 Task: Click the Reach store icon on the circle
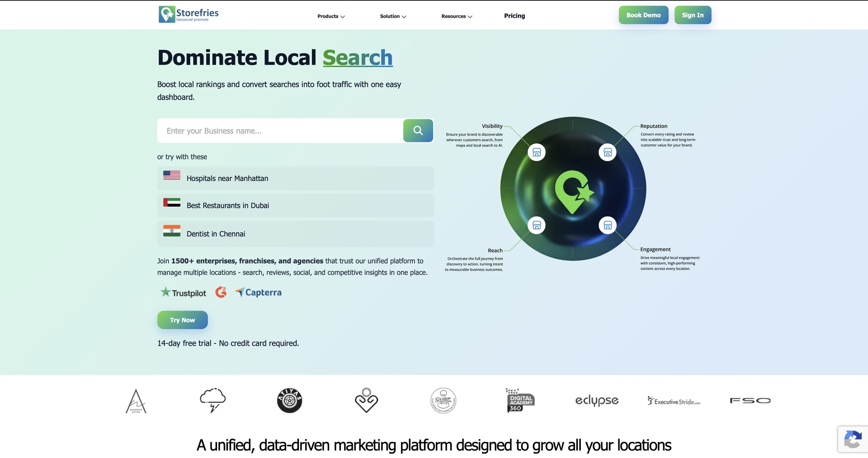click(537, 225)
